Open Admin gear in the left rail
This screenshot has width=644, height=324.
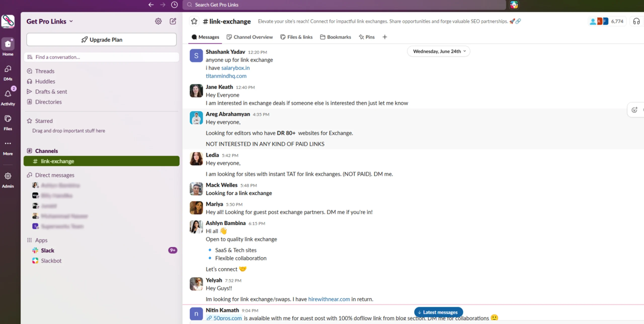[8, 180]
